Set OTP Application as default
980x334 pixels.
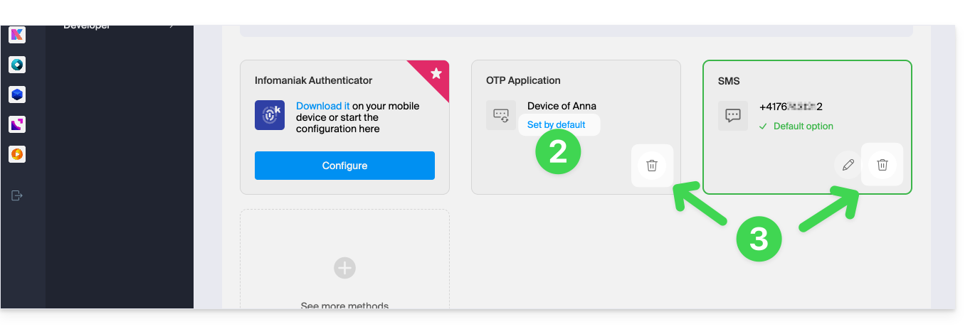coord(557,124)
